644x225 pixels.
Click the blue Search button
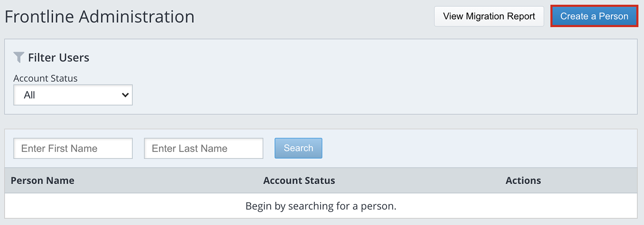point(298,148)
